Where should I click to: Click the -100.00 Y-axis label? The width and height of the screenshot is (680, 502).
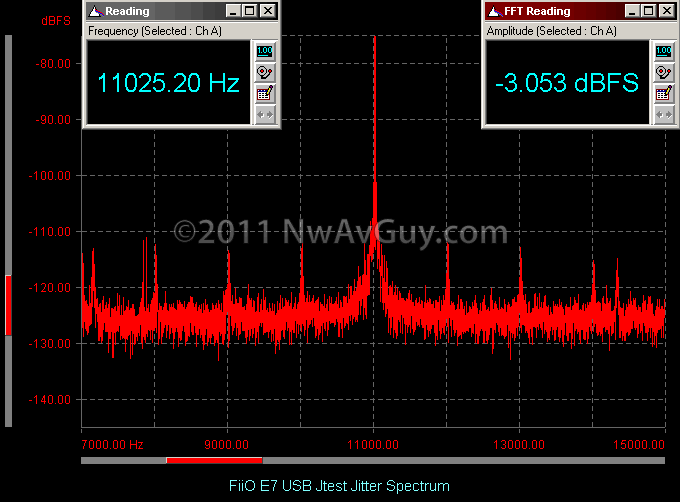[49, 176]
